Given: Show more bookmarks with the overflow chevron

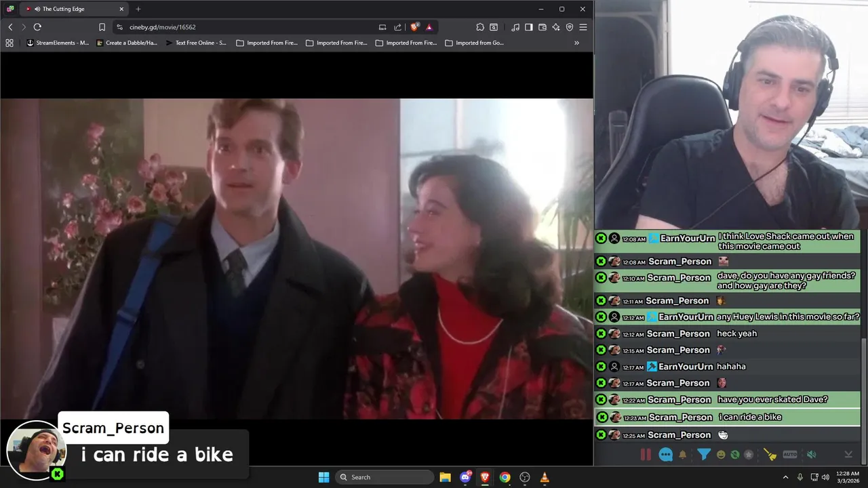Looking at the screenshot, I should pos(576,43).
